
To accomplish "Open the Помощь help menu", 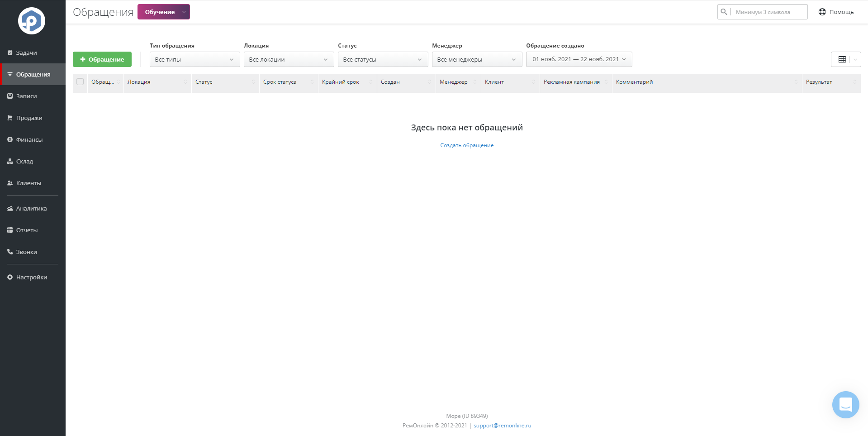I will (x=836, y=12).
